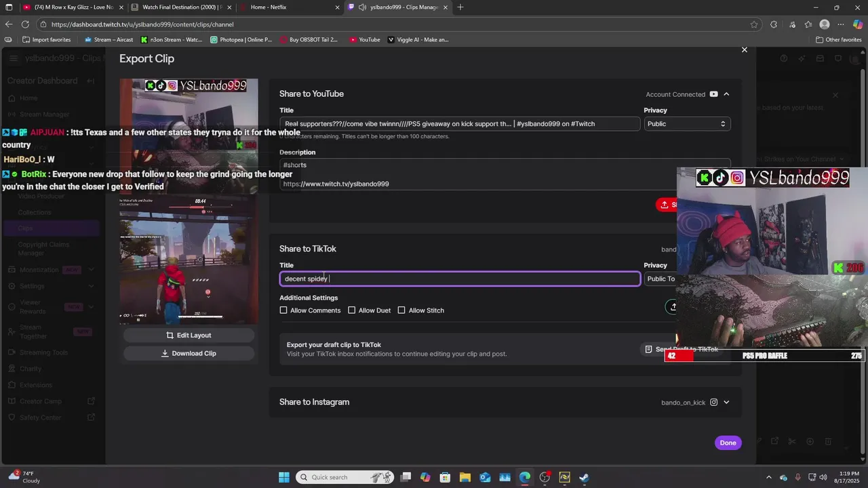Click the microphone icon in system tray

click(x=797, y=477)
